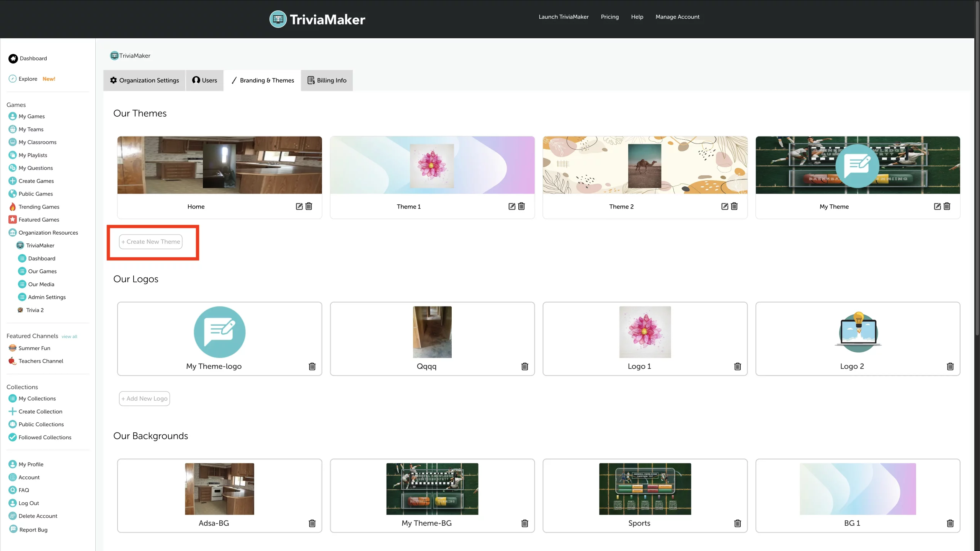Switch to the Organization Settings tab

(x=144, y=80)
